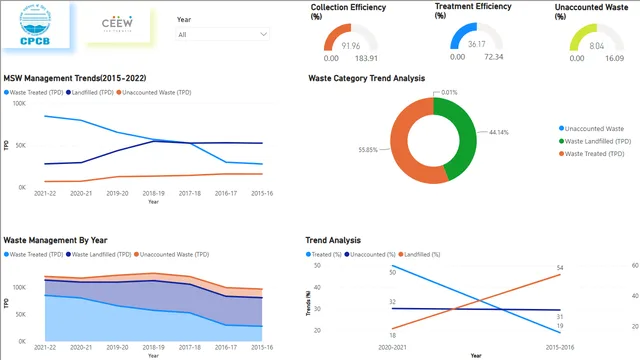Select the 183.91 maximum on Collection Efficiency gauge
Viewport: 640px width, 360px height.
tap(366, 58)
